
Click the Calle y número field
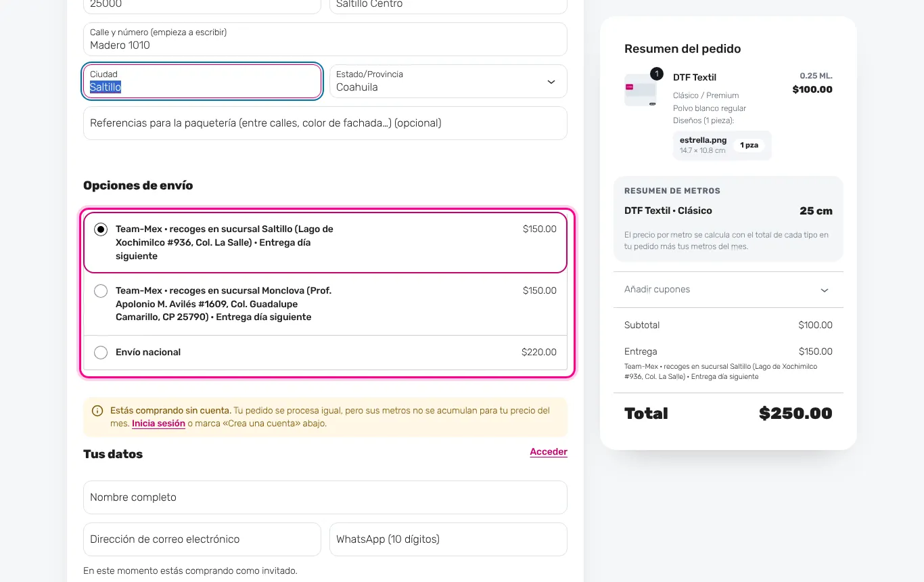tap(325, 39)
